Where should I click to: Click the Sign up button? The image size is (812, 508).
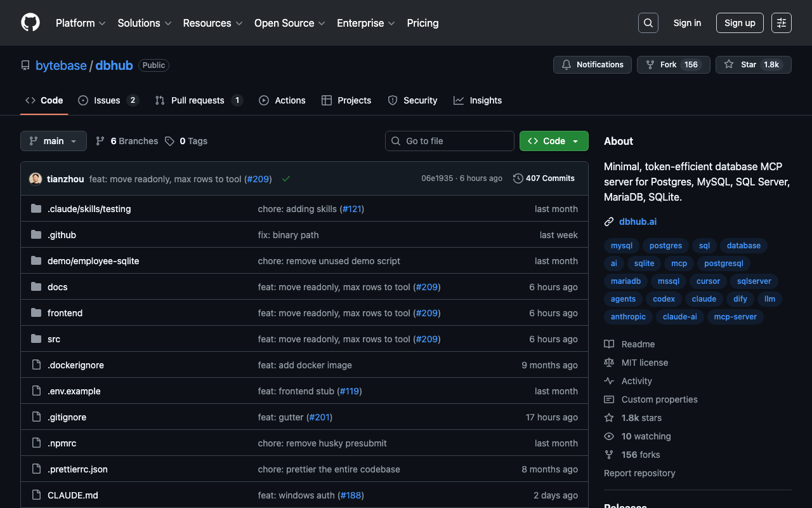point(739,23)
